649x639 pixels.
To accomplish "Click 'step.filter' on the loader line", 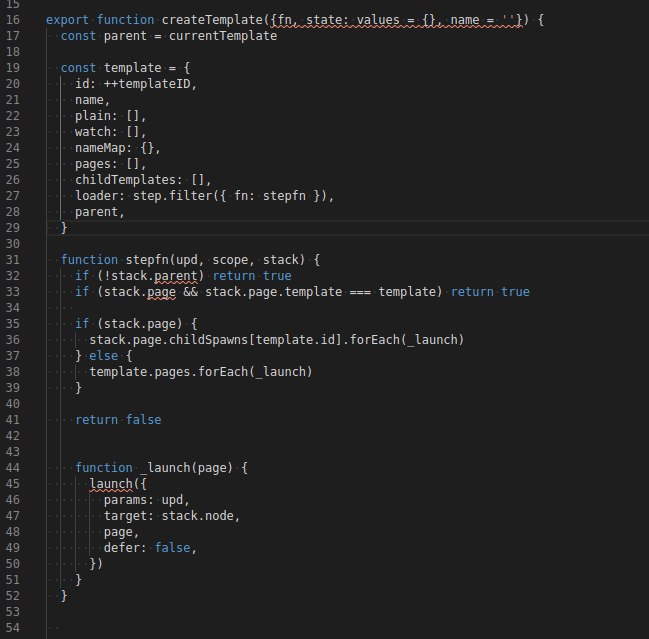I will point(172,196).
